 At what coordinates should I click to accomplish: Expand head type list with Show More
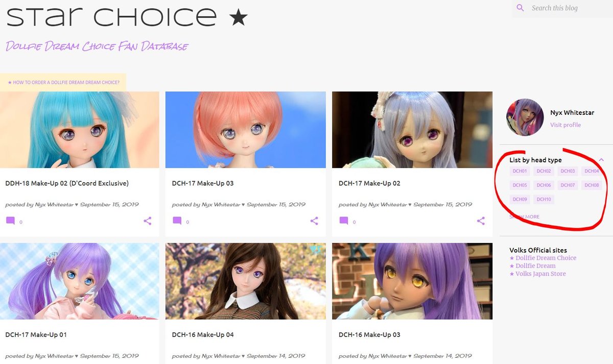[524, 217]
